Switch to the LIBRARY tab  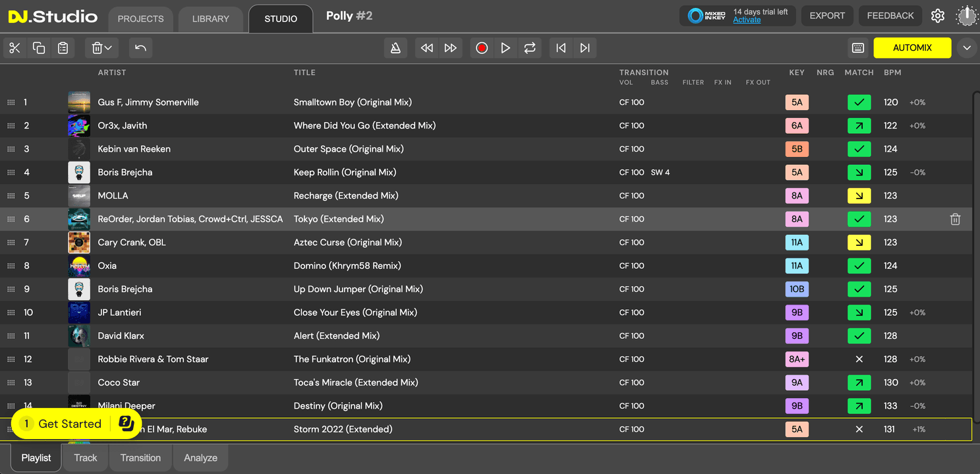(x=211, y=19)
